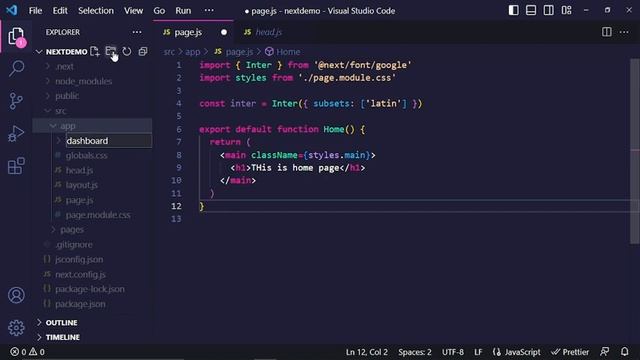Change indentation via Spaces: 2
Image resolution: width=640 pixels, height=360 pixels.
(x=415, y=352)
